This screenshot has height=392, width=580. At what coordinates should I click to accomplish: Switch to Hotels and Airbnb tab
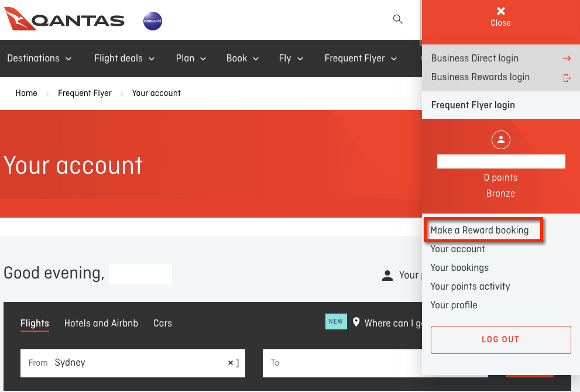[x=101, y=323]
